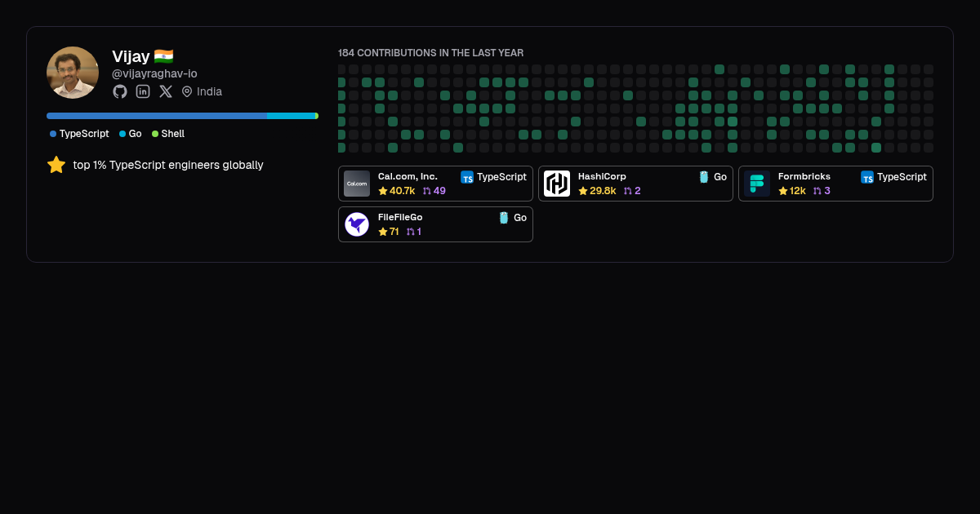Click the star icon next to 12k
The image size is (980, 514).
click(x=783, y=191)
